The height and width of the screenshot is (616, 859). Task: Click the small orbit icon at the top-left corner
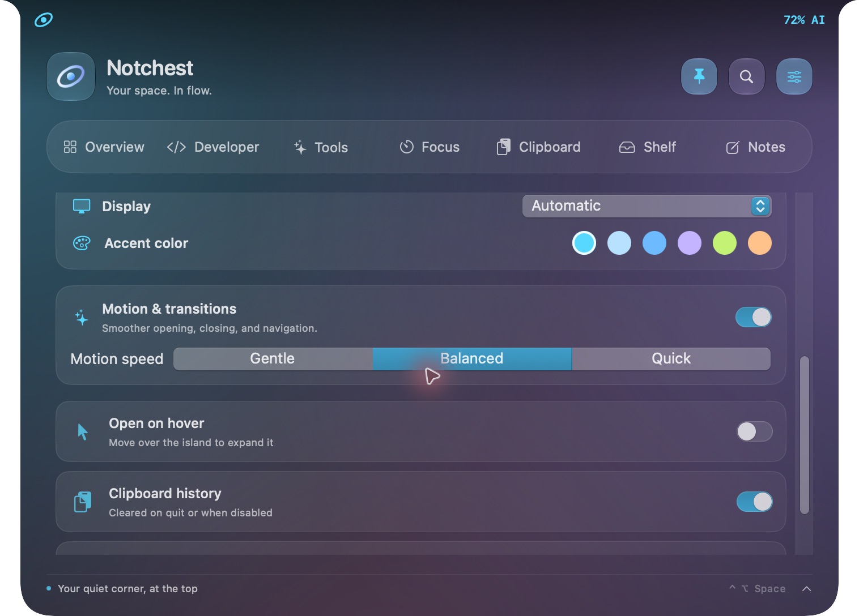tap(44, 20)
